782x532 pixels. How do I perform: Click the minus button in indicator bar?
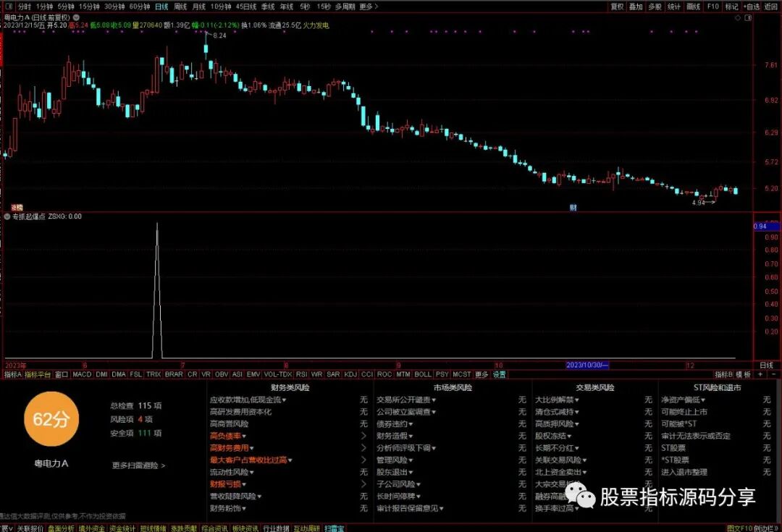[773, 374]
